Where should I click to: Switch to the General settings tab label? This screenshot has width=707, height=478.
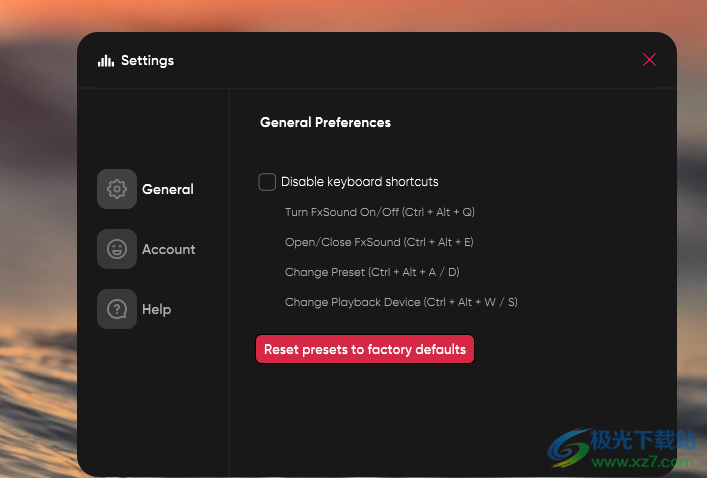pos(168,189)
